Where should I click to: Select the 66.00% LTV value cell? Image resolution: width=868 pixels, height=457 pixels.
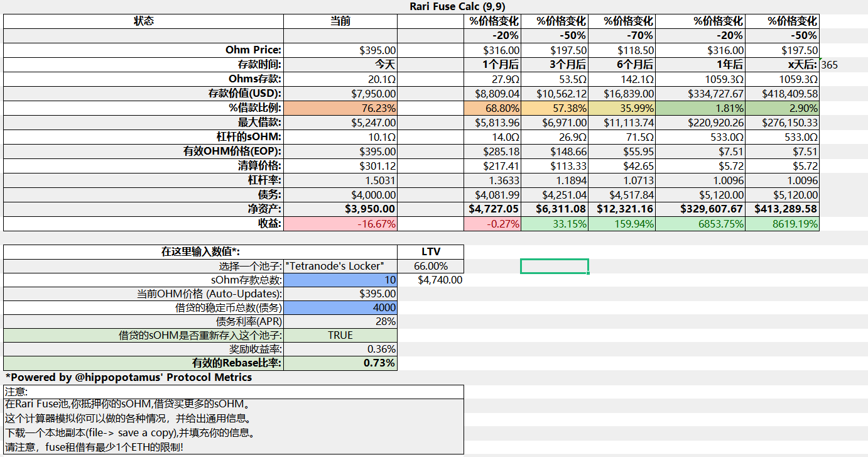[431, 266]
